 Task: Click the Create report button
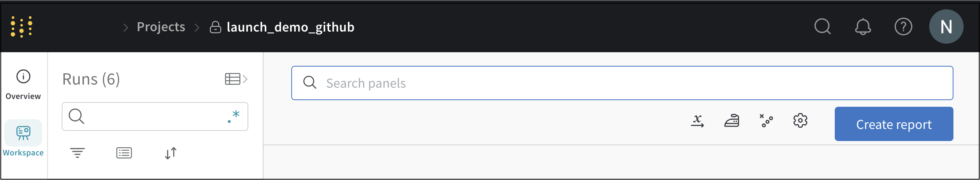pyautogui.click(x=894, y=124)
